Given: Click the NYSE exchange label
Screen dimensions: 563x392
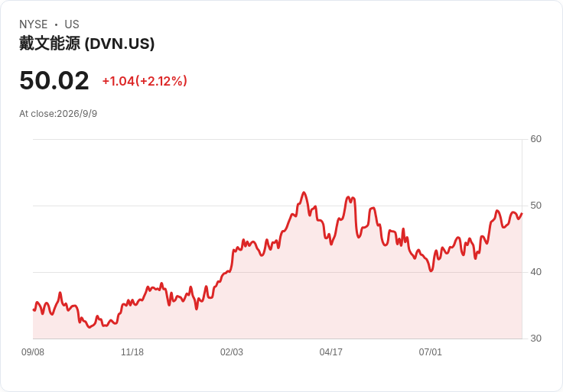Looking at the screenshot, I should pos(34,24).
